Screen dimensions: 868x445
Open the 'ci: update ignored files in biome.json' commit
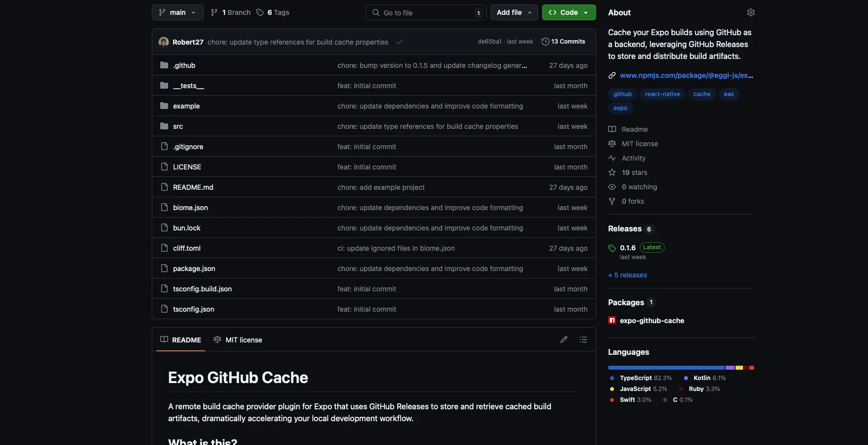[396, 248]
